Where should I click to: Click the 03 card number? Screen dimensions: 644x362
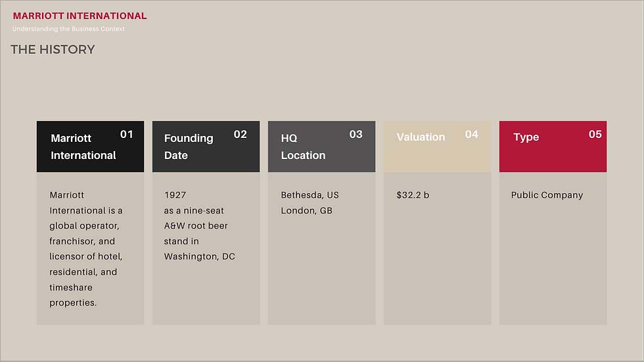pyautogui.click(x=356, y=134)
